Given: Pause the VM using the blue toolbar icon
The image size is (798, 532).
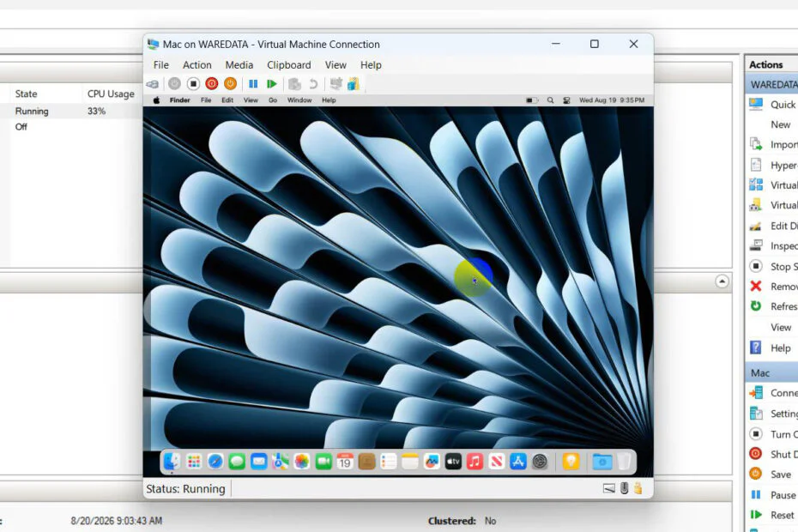Looking at the screenshot, I should 253,83.
